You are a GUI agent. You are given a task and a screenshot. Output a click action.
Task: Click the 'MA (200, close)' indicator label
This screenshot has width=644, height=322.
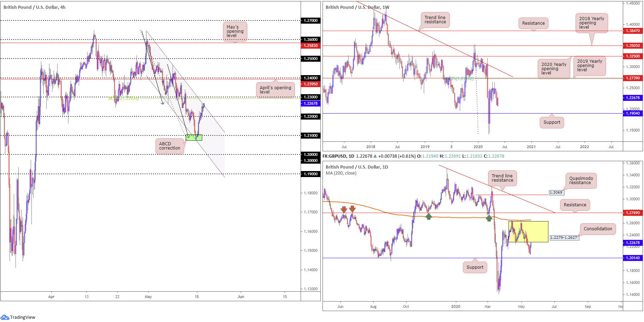(x=341, y=173)
